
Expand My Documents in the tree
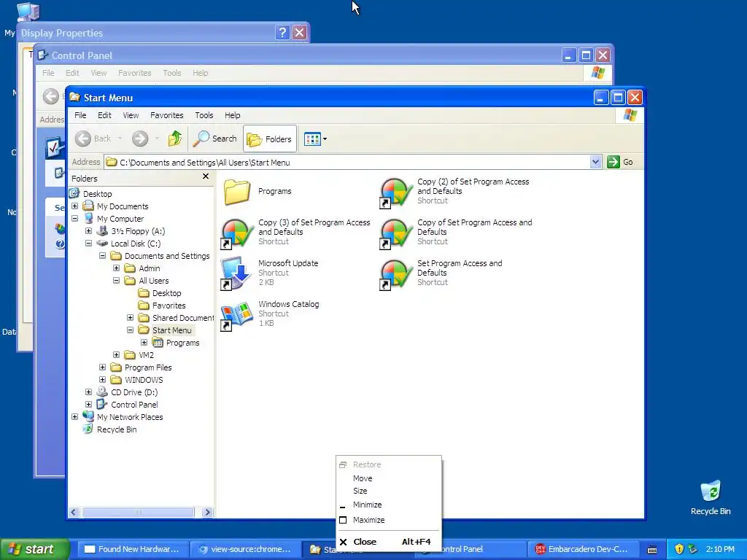[x=75, y=206]
